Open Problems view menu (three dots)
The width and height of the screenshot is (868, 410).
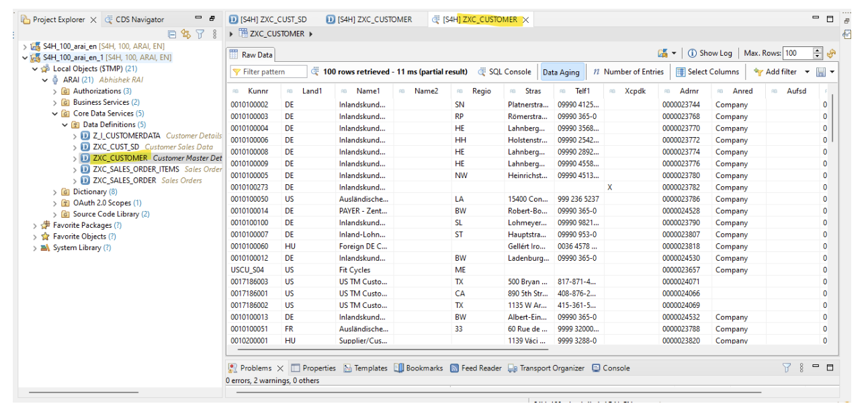tap(801, 368)
